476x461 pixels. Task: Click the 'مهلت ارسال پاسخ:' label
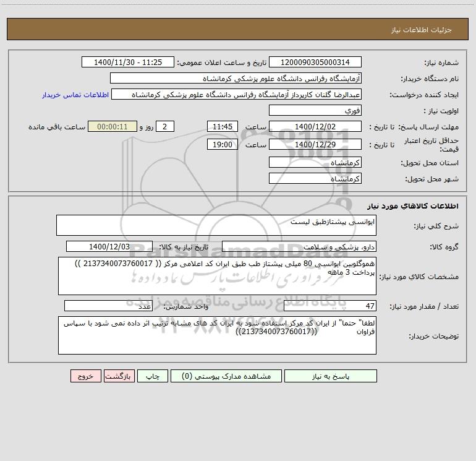[428, 127]
